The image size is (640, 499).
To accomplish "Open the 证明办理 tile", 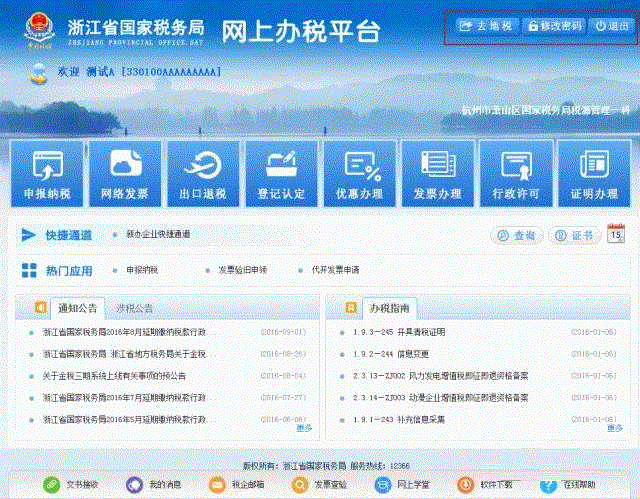I will point(594,174).
